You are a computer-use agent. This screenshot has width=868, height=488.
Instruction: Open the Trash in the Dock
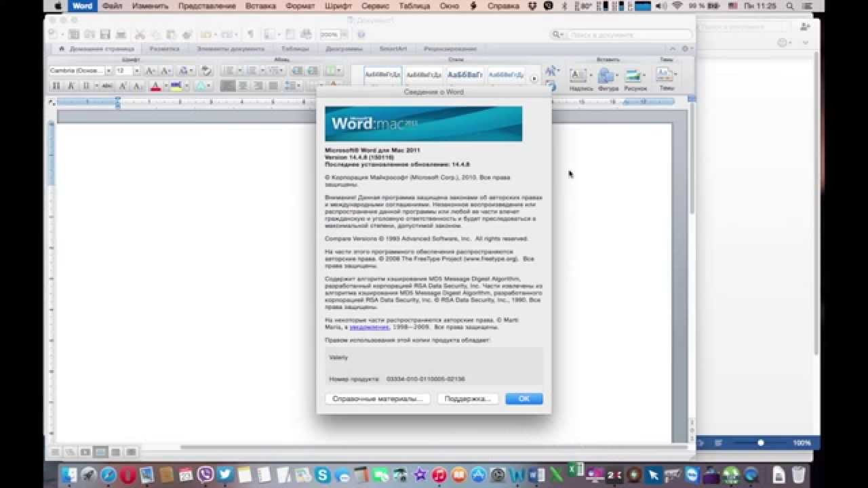(x=798, y=474)
